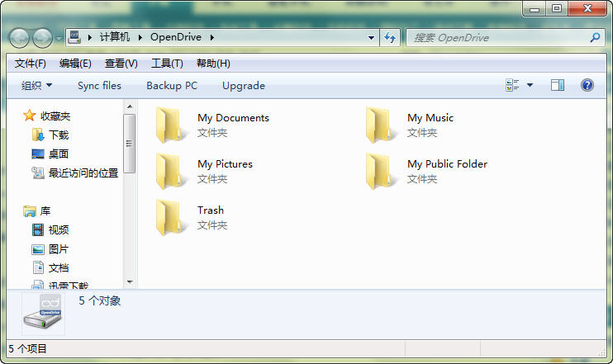Select the My Pictures folder icon
This screenshot has width=613, height=364.
172,172
